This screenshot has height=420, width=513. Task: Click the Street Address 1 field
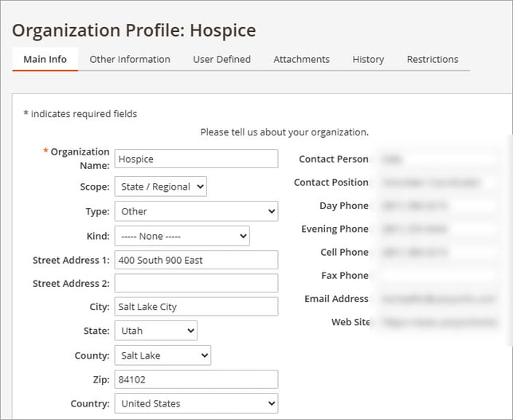pyautogui.click(x=196, y=260)
